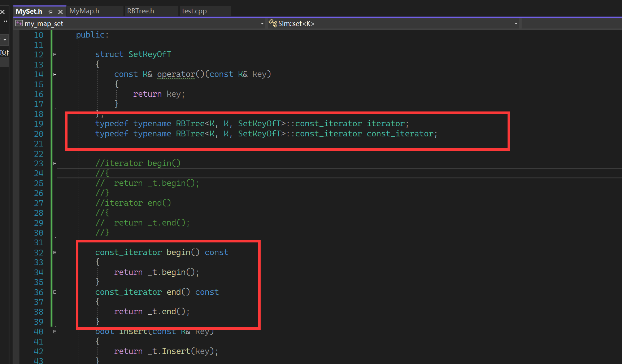Screen dimensions: 622x364
Task: Click 'return _t.Insert(key);' on line 42
Action: 166,351
